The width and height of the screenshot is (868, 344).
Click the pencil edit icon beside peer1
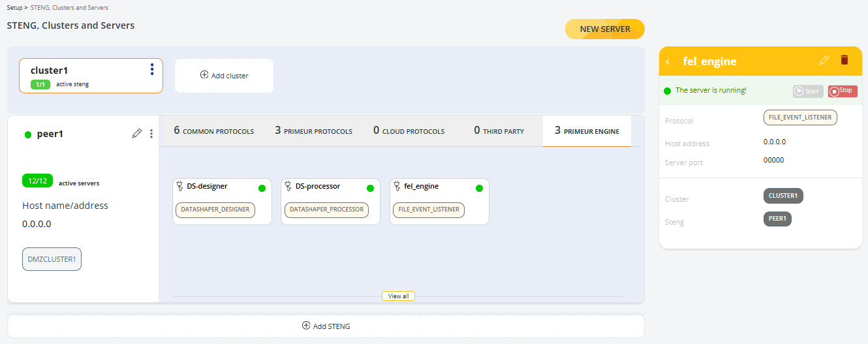tap(136, 134)
